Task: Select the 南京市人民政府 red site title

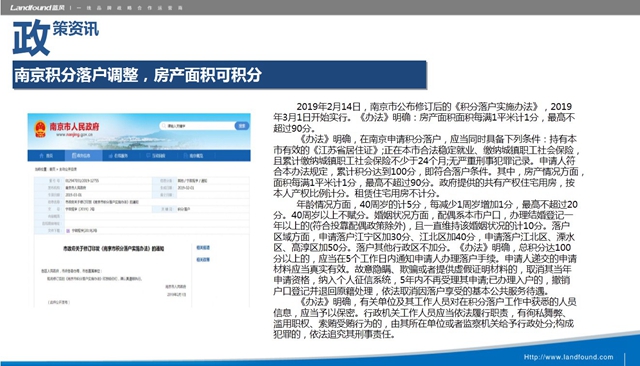Action: tap(74, 126)
